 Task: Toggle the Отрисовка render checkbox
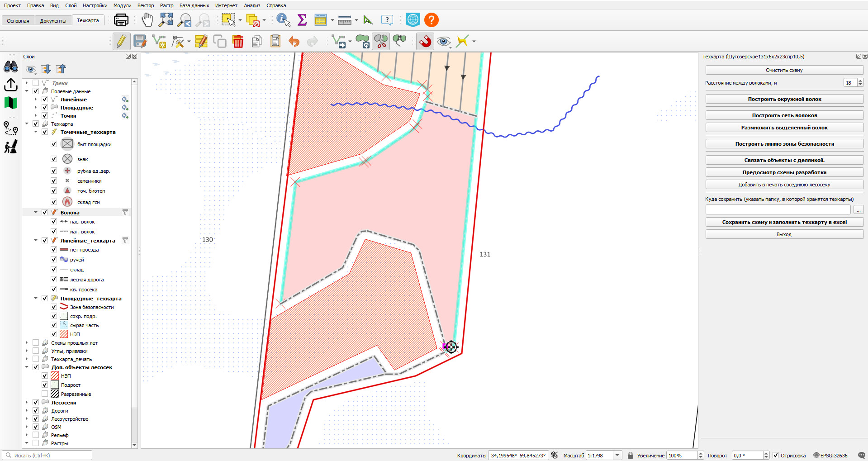pyautogui.click(x=776, y=456)
